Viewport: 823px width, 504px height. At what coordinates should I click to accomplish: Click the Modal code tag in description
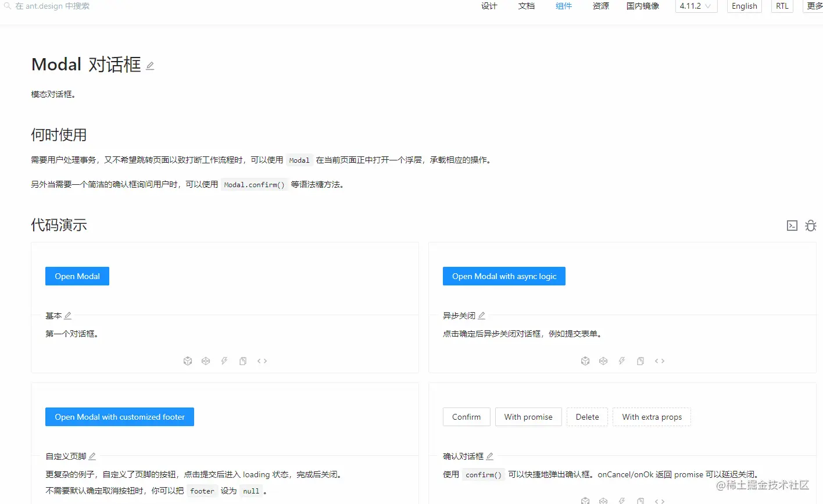299,160
